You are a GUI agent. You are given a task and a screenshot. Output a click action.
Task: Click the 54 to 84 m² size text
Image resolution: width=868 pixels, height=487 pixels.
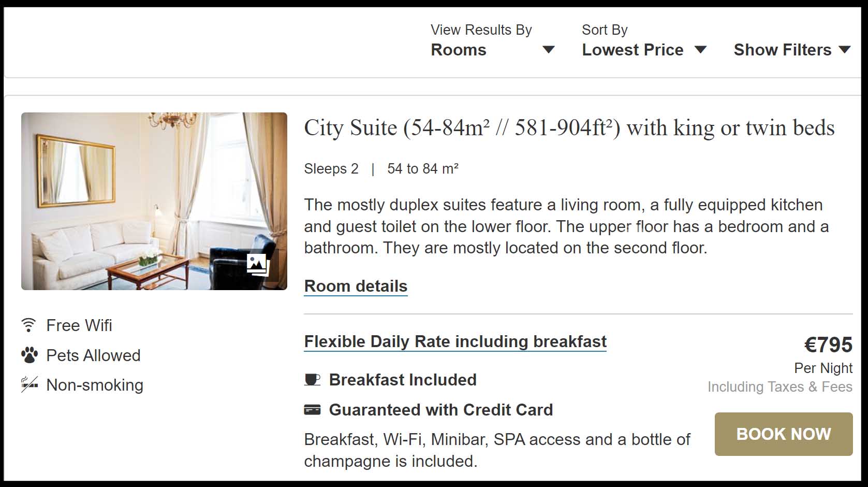pos(423,169)
